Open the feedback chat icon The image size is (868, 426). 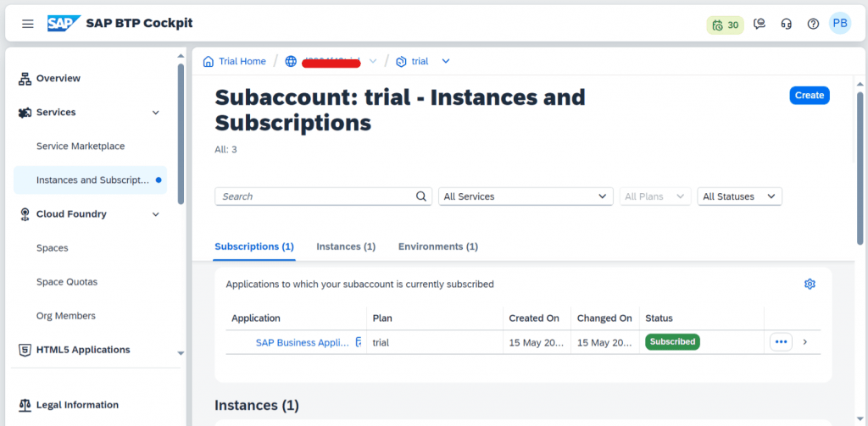tap(759, 24)
